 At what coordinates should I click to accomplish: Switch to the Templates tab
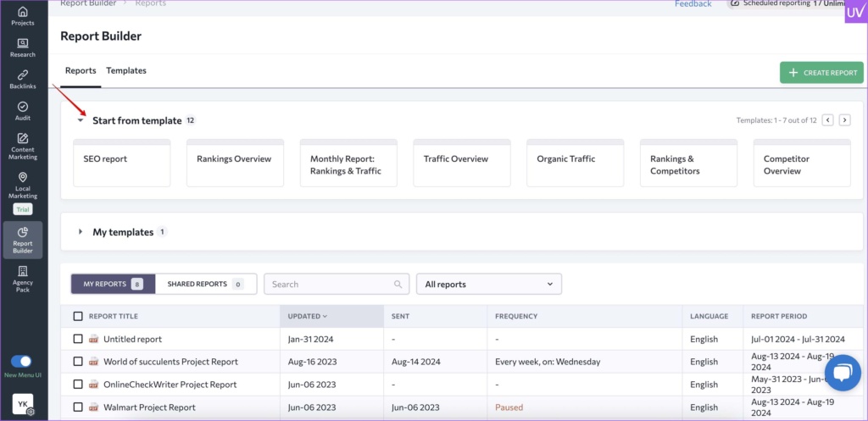(x=126, y=70)
